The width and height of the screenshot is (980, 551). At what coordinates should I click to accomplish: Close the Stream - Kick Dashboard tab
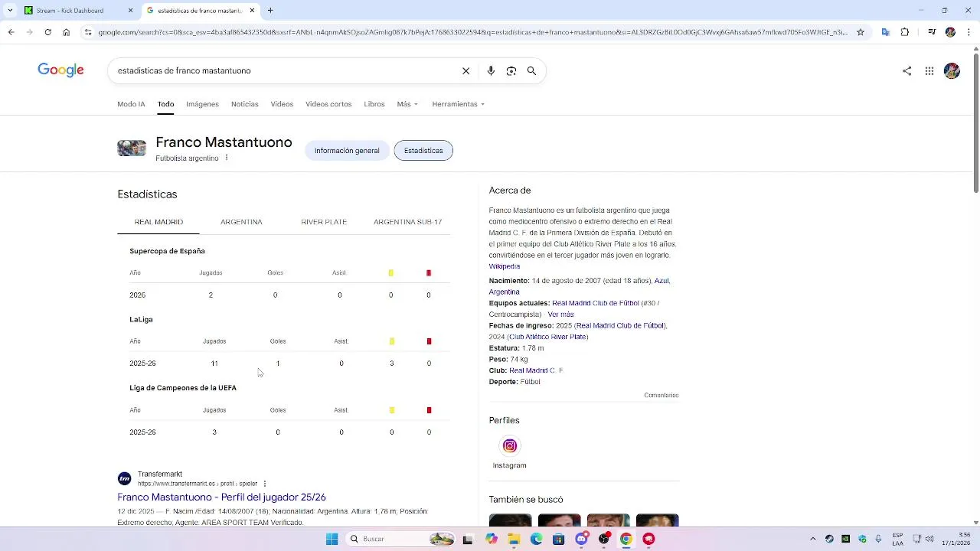coord(130,11)
